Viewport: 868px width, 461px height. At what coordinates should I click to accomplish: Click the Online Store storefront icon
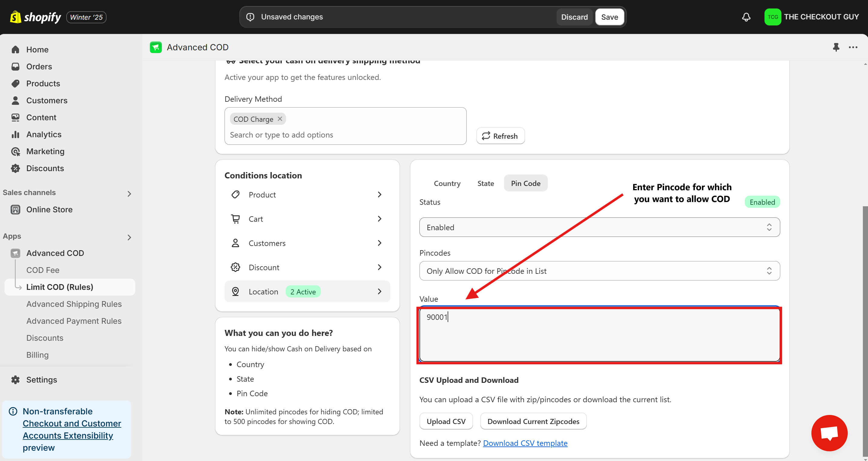15,209
